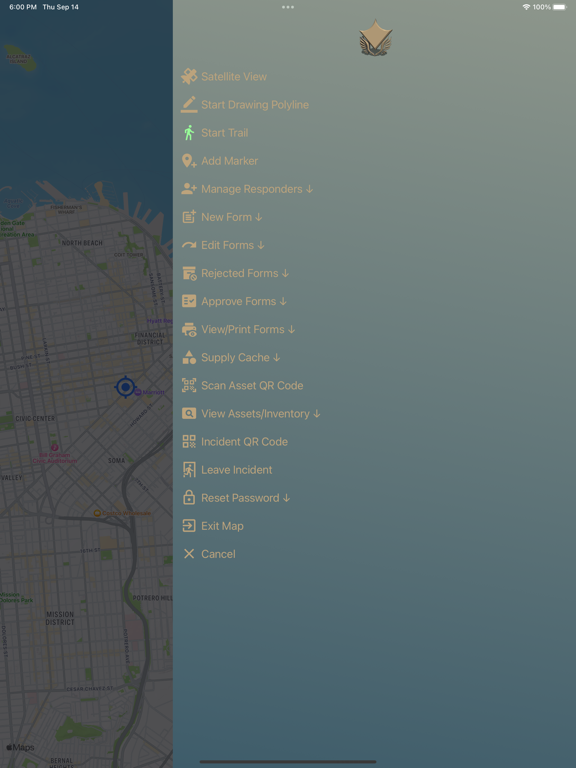Tap the North Beach map label
576x768 pixels.
pos(82,243)
